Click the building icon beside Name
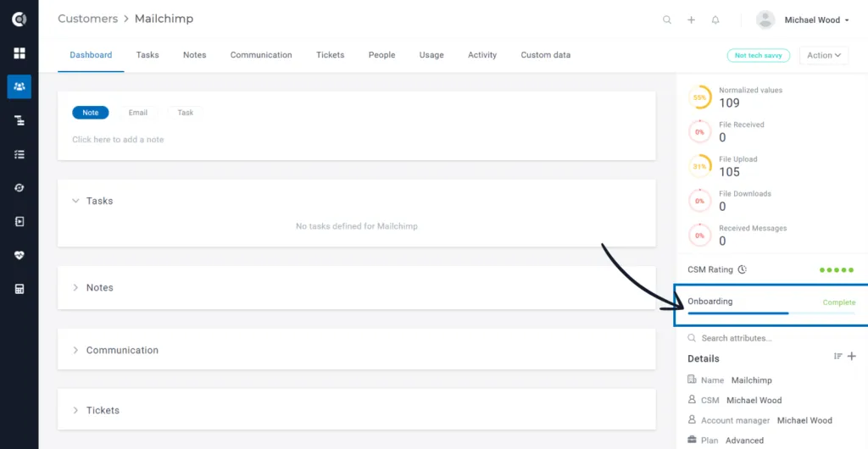868x449 pixels. point(692,380)
